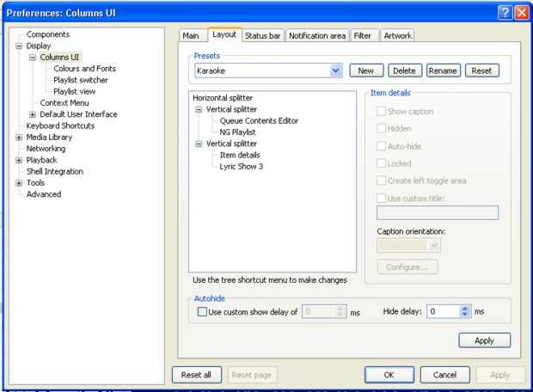Select the Media Library tree label
533x392 pixels.
[49, 138]
